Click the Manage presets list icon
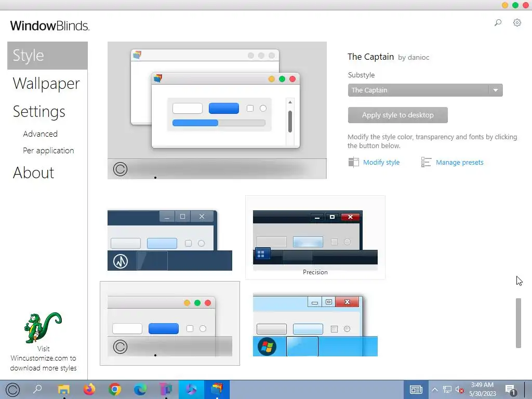 point(426,162)
